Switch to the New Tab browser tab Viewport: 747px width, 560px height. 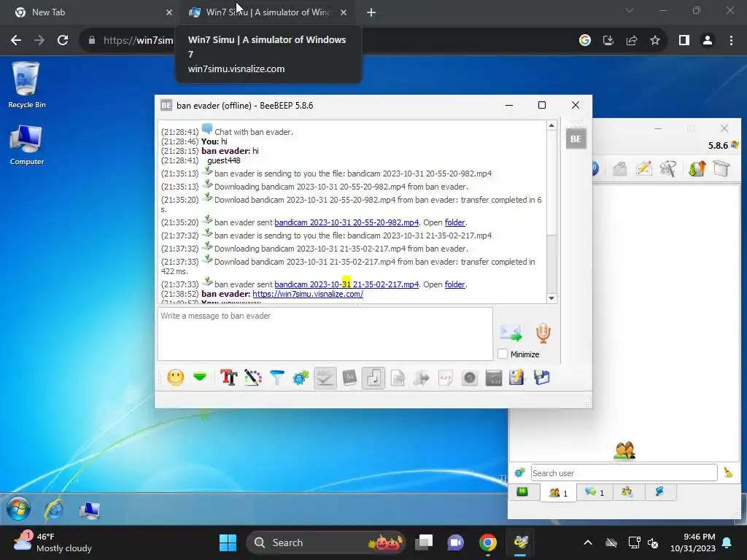[93, 12]
